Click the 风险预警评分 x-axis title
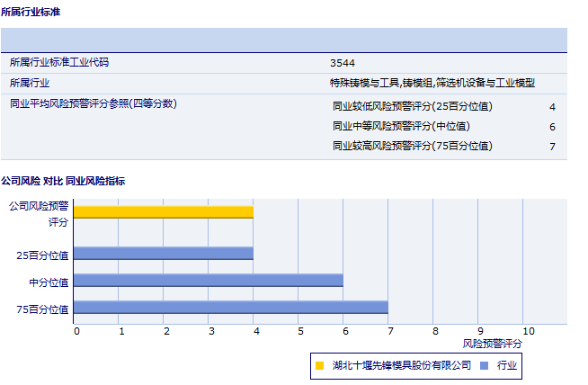The image size is (588, 385). [492, 344]
